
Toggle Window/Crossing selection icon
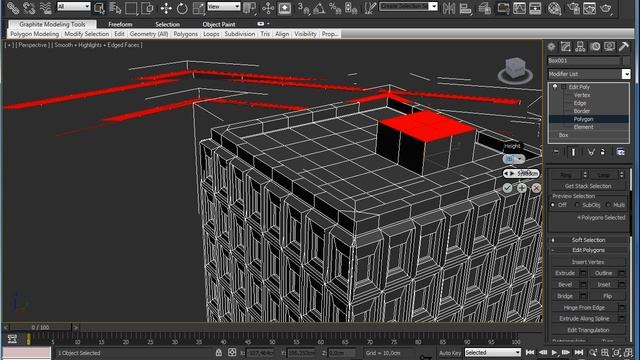[147, 7]
